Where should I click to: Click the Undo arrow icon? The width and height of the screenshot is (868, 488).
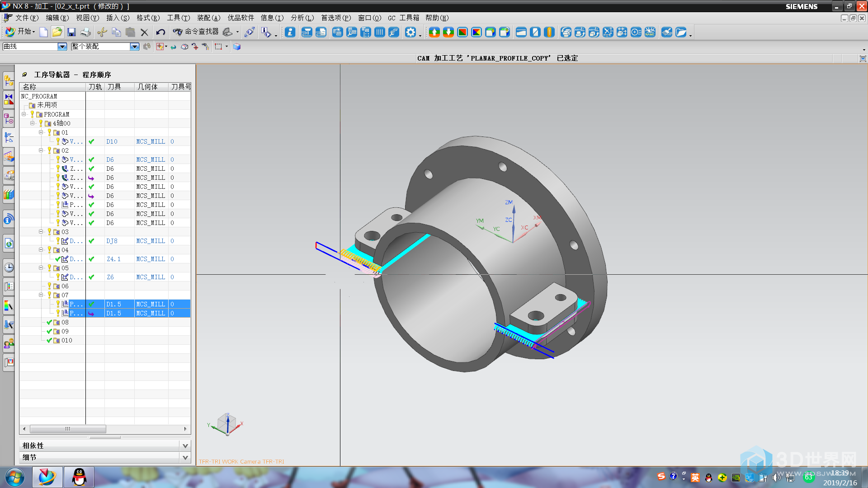pyautogui.click(x=160, y=32)
